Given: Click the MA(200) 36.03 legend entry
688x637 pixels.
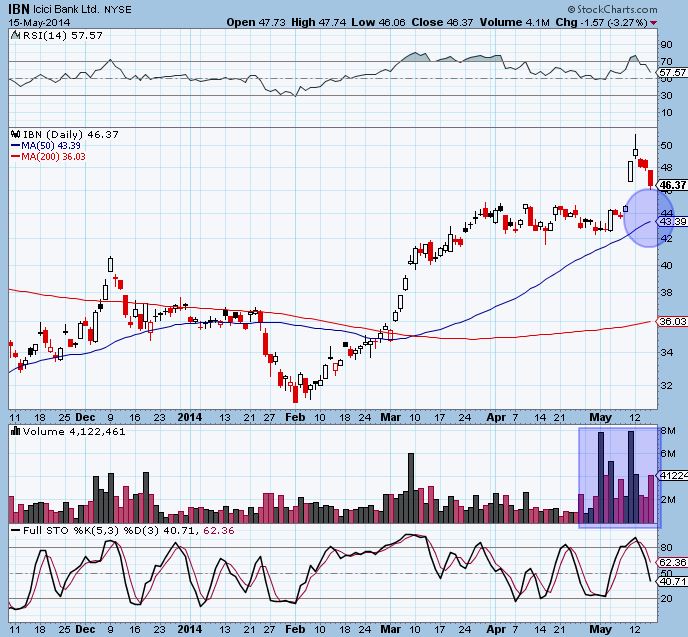Looking at the screenshot, I should coord(48,157).
